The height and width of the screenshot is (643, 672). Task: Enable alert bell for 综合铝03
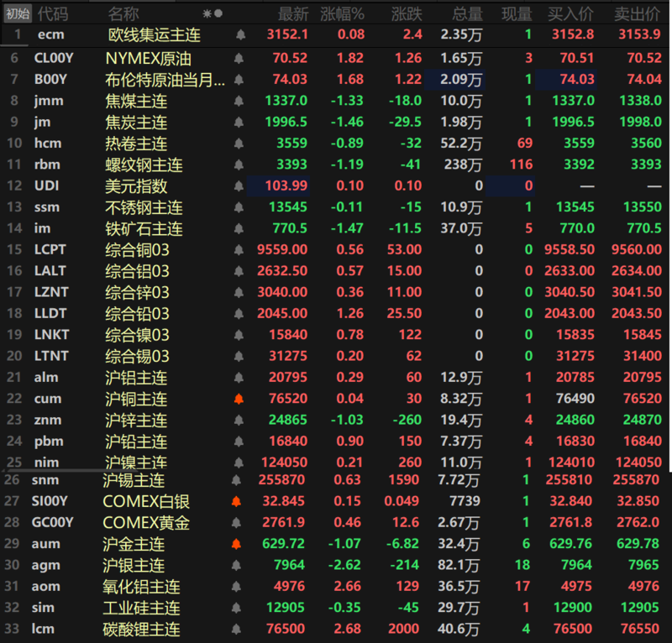(x=239, y=272)
